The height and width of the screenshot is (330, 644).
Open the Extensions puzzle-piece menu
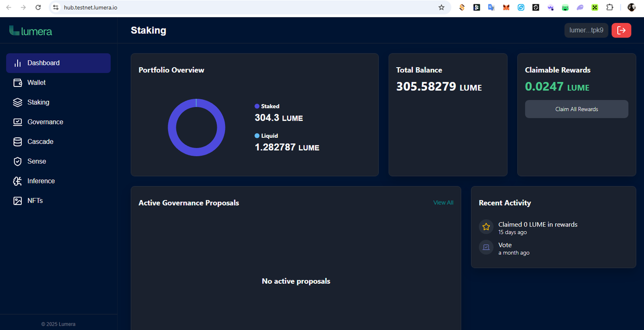[610, 8]
